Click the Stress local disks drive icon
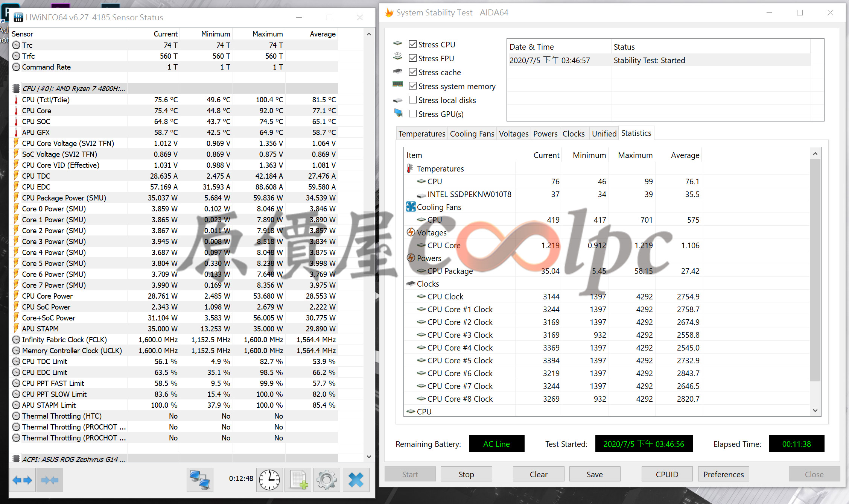Screen dimensions: 849x504 point(398,100)
